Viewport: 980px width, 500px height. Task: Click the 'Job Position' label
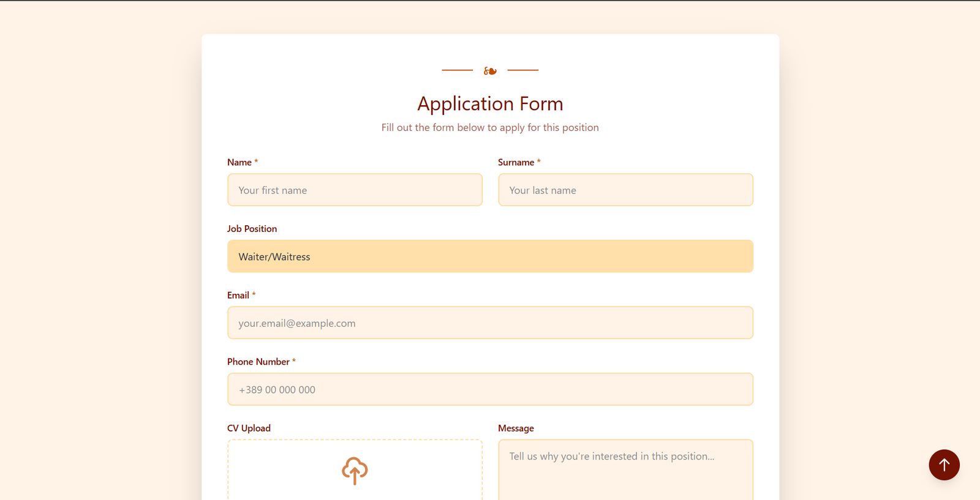252,229
